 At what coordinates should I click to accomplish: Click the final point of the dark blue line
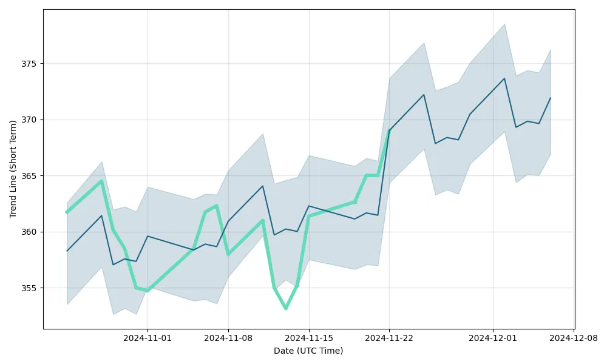click(551, 98)
